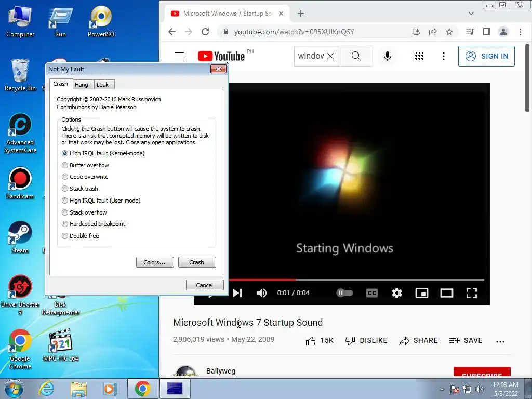Click the YouTube logo

(x=221, y=56)
